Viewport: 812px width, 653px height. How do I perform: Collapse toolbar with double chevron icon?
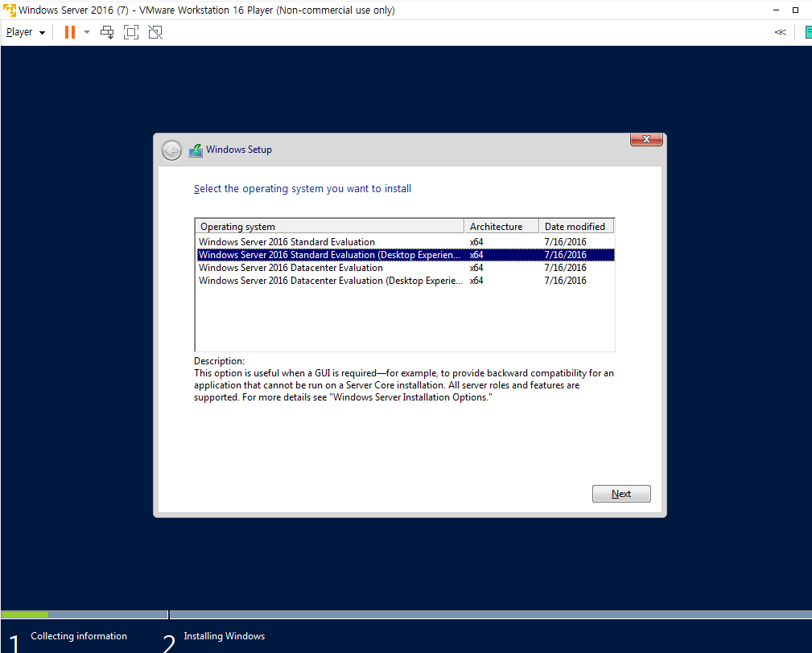[x=781, y=32]
